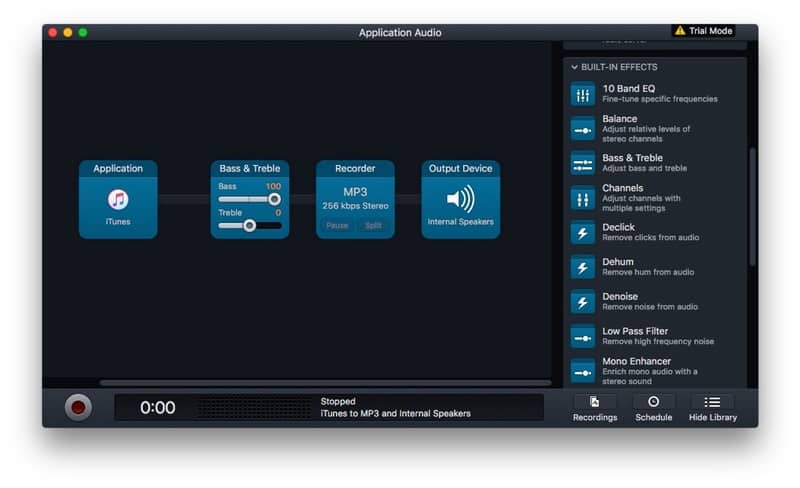Click the green maximize window button

[83, 33]
